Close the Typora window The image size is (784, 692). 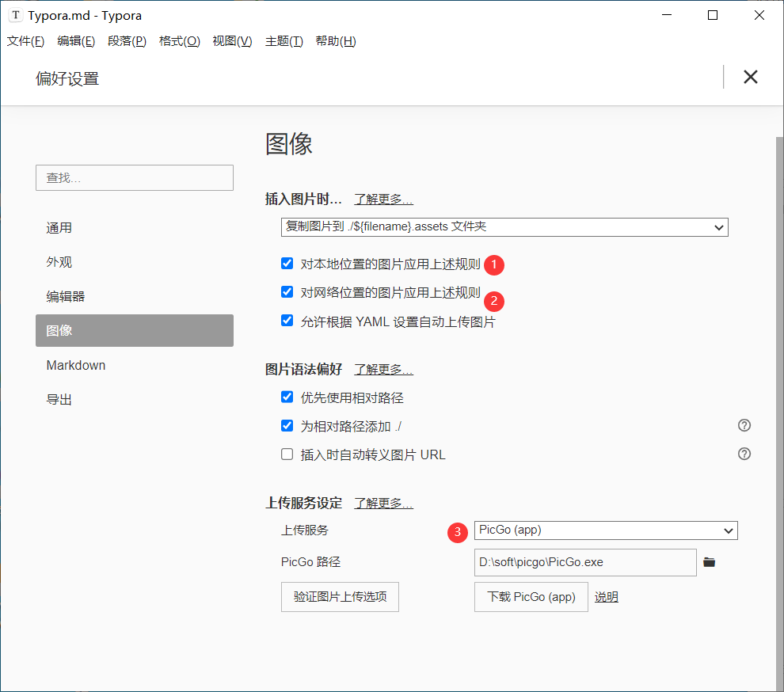click(x=759, y=15)
